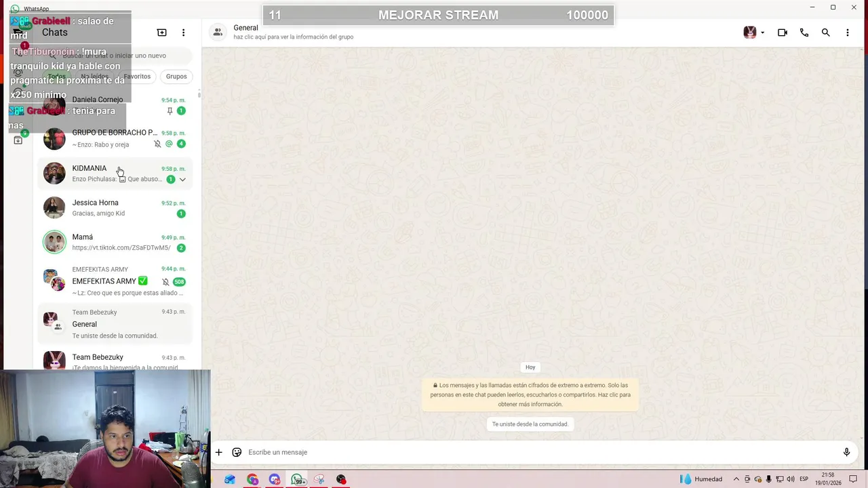Click the 508 unread badge on EMEFEKITAS ARMY
The height and width of the screenshot is (488, 868).
179,282
